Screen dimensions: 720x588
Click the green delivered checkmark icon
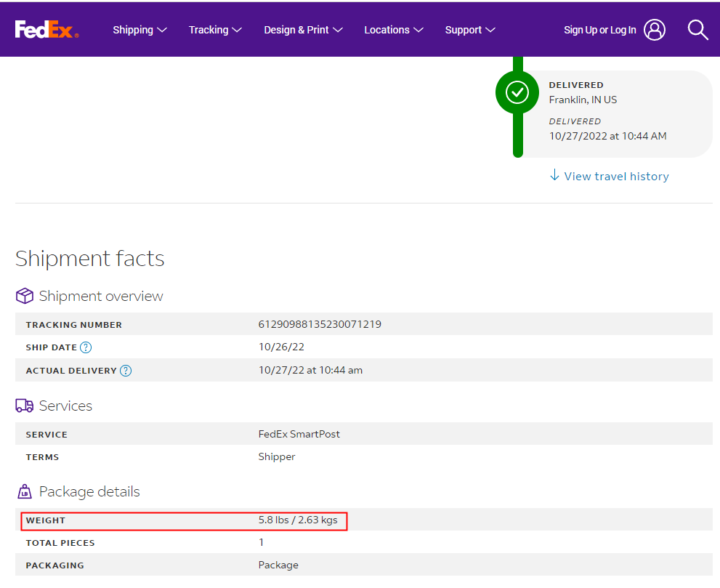pyautogui.click(x=517, y=92)
